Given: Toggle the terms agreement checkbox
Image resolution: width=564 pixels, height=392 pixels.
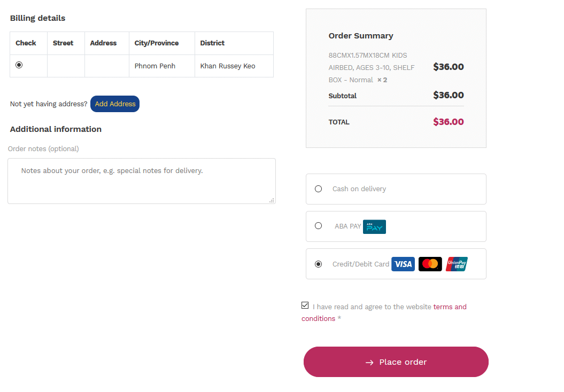Looking at the screenshot, I should [x=305, y=305].
